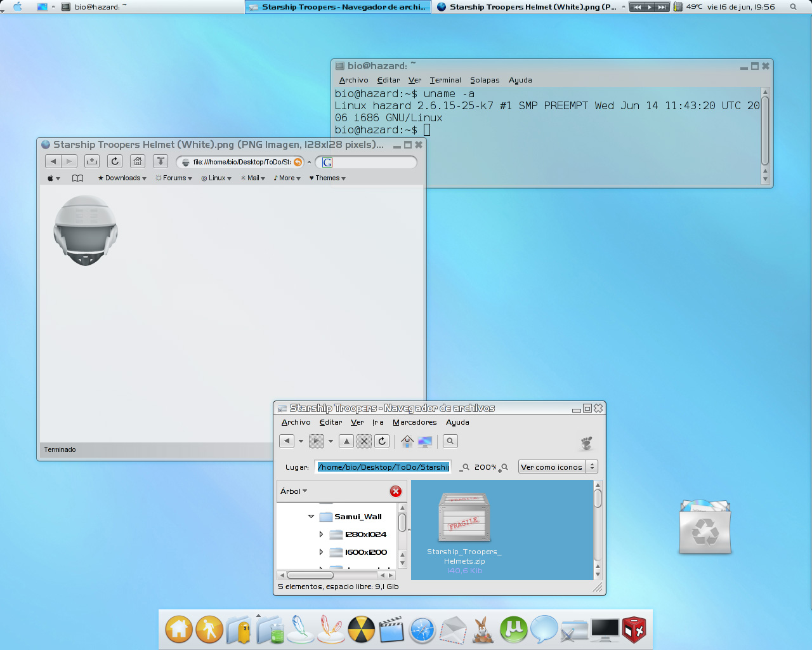Image resolution: width=812 pixels, height=650 pixels.
Task: Click the Apple logo in top panel
Action: point(18,6)
